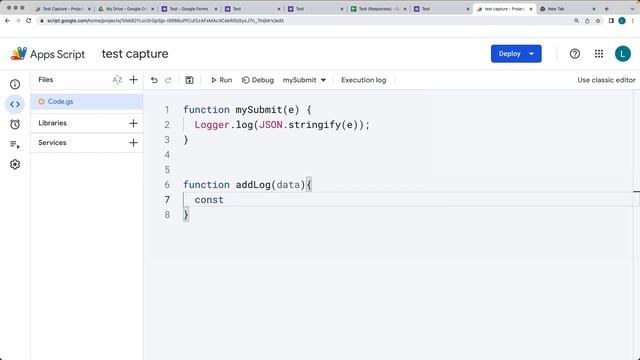
Task: Open the mySubmit function dropdown
Action: 304,80
